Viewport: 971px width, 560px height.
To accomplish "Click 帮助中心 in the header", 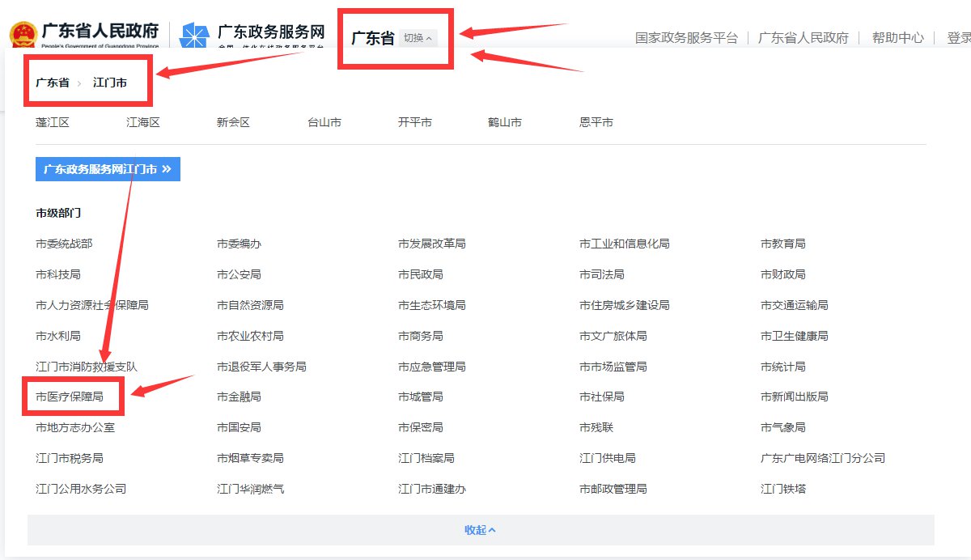I will pyautogui.click(x=897, y=38).
